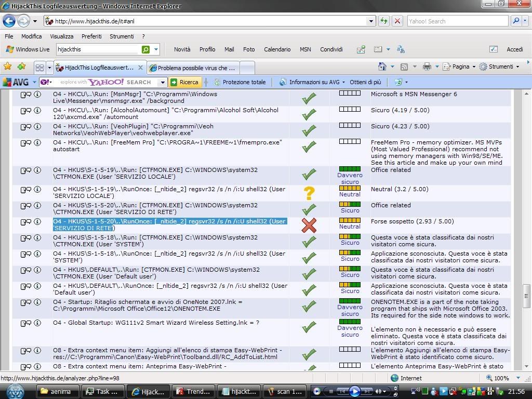Switch to the scan 1... taskbar window
The height and width of the screenshot is (399, 532).
pyautogui.click(x=285, y=392)
